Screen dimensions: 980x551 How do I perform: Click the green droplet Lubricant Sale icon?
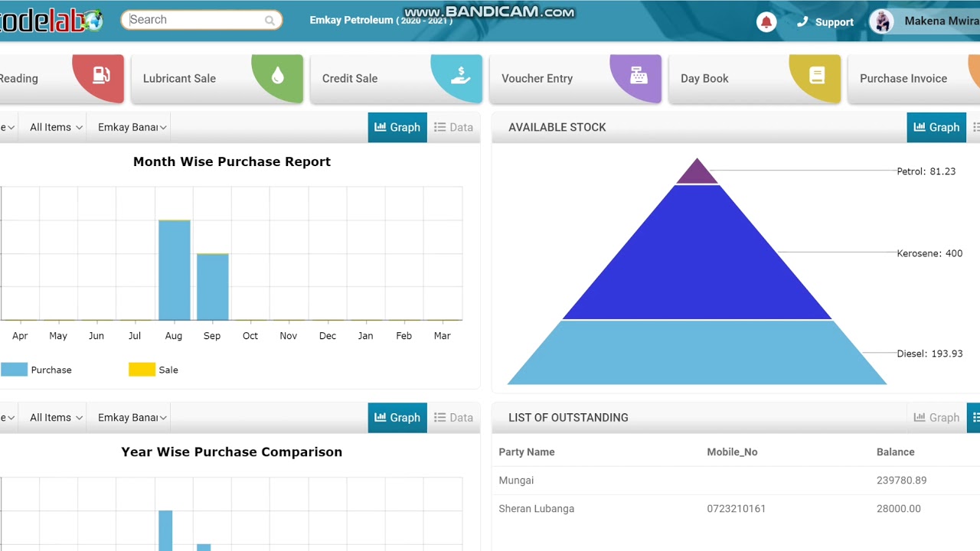[x=278, y=75]
